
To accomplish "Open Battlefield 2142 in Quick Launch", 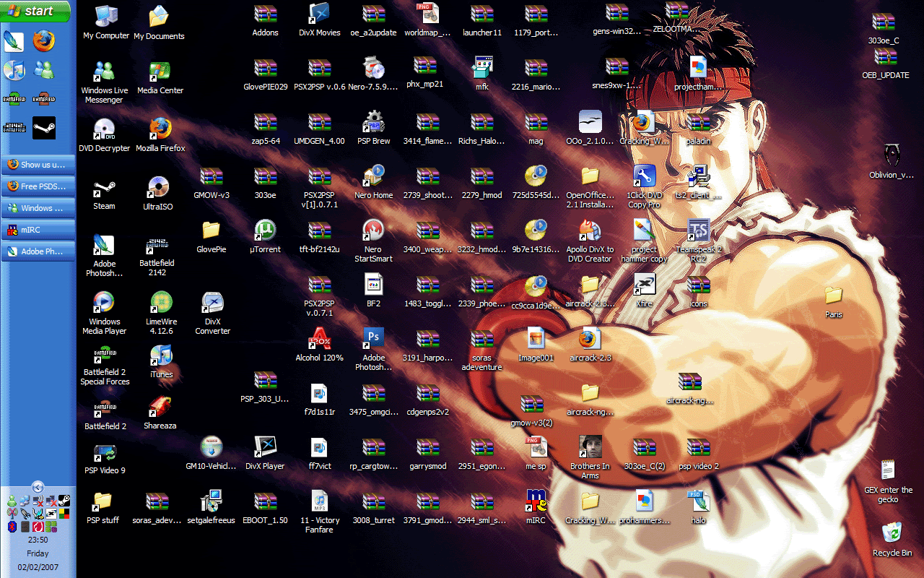I will coord(14,127).
